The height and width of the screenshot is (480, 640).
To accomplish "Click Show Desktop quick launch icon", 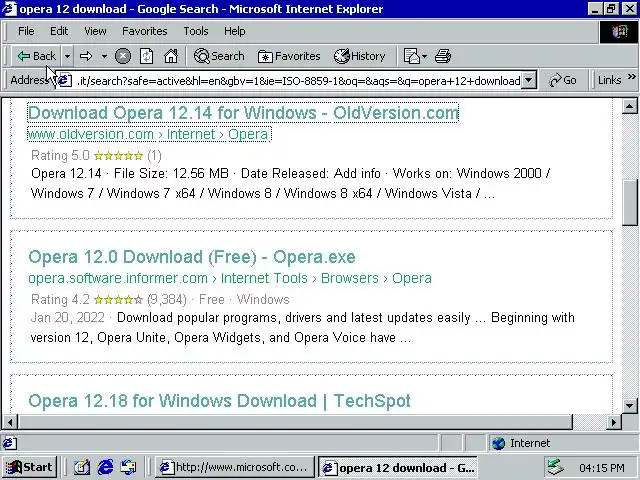I will [x=82, y=467].
